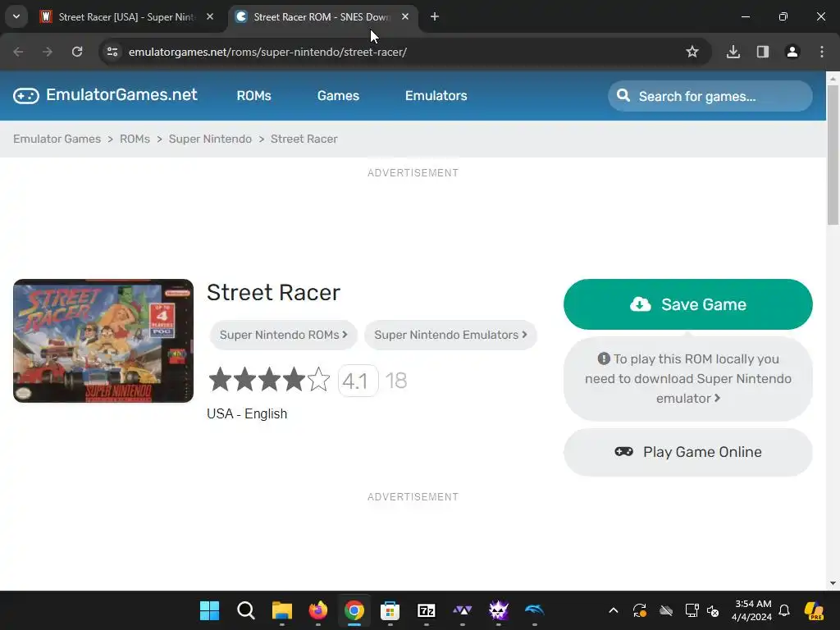Open the Dolphin emulator taskbar icon
The height and width of the screenshot is (630, 840).
[x=535, y=610]
